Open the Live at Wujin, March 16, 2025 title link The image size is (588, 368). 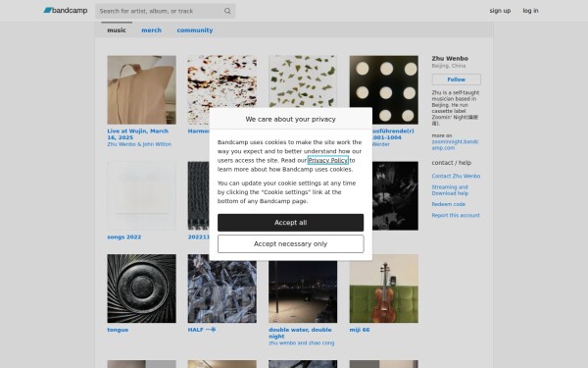pos(137,134)
